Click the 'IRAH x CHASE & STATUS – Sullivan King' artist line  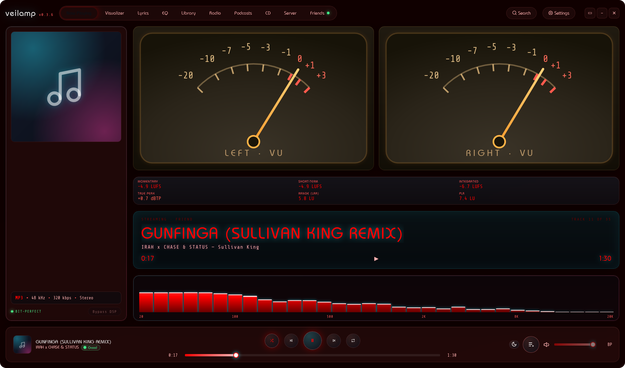click(x=200, y=247)
